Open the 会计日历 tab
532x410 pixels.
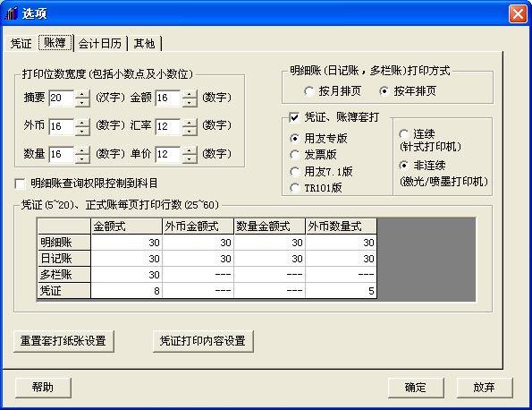(x=100, y=44)
